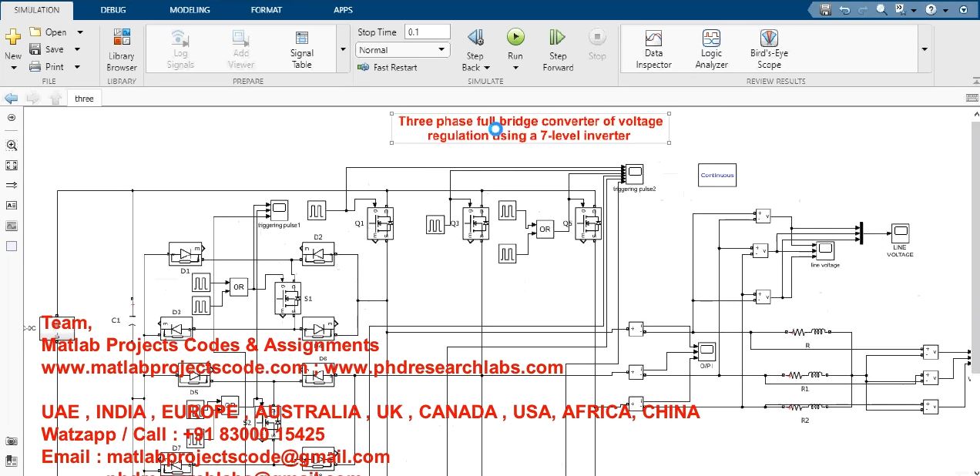Select the Annotation text palette icon
The height and width of the screenshot is (476, 980).
click(12, 206)
